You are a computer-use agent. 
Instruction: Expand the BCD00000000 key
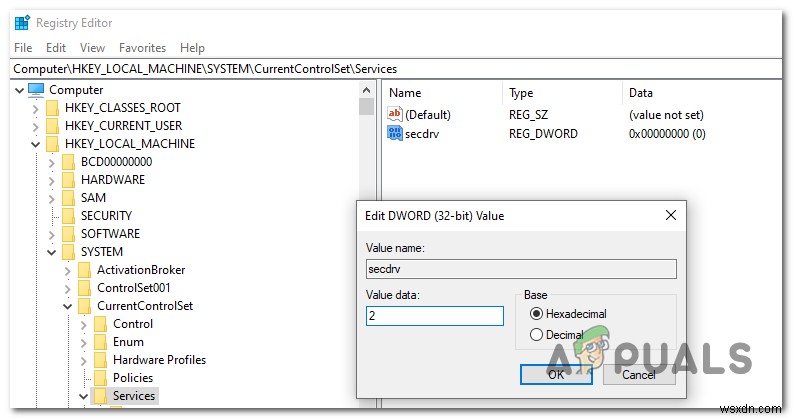click(x=52, y=162)
